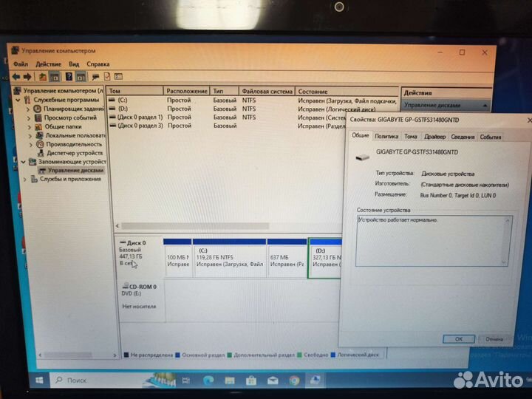Click OK in the GIGABYTE properties dialog
Image resolution: width=532 pixels, height=399 pixels.
(x=459, y=339)
